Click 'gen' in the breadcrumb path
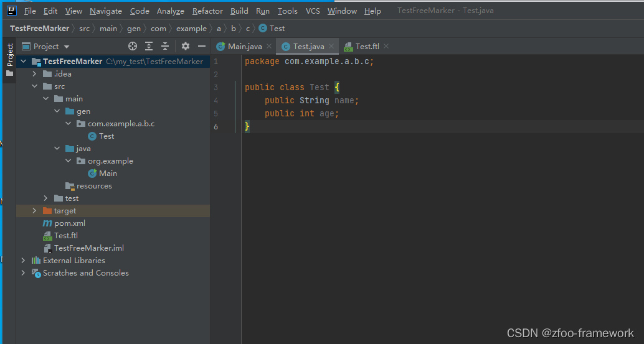Viewport: 644px width, 344px height. pos(134,28)
